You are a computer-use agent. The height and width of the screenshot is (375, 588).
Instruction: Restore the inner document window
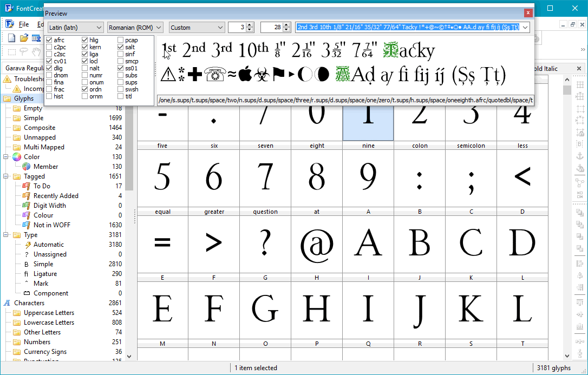coord(573,25)
